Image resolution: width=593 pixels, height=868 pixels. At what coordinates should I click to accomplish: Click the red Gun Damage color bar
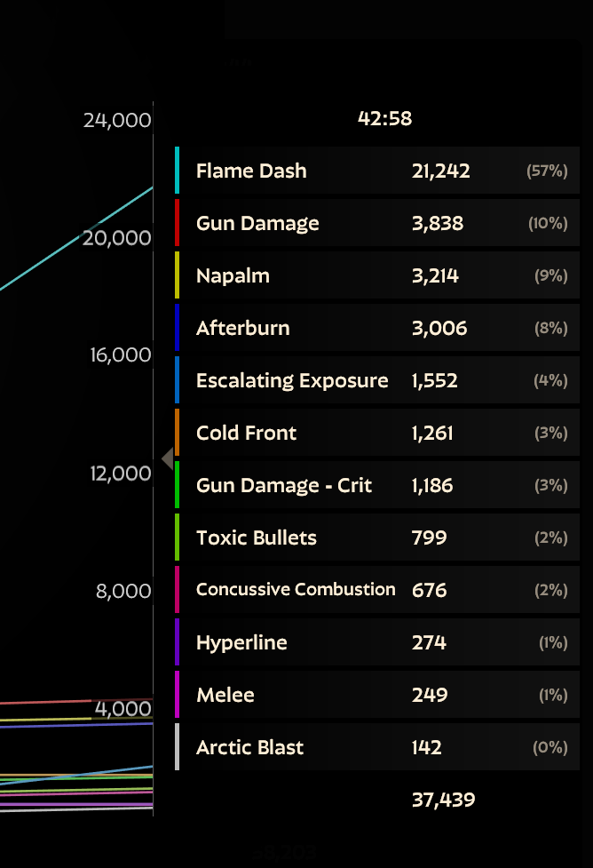(x=177, y=222)
